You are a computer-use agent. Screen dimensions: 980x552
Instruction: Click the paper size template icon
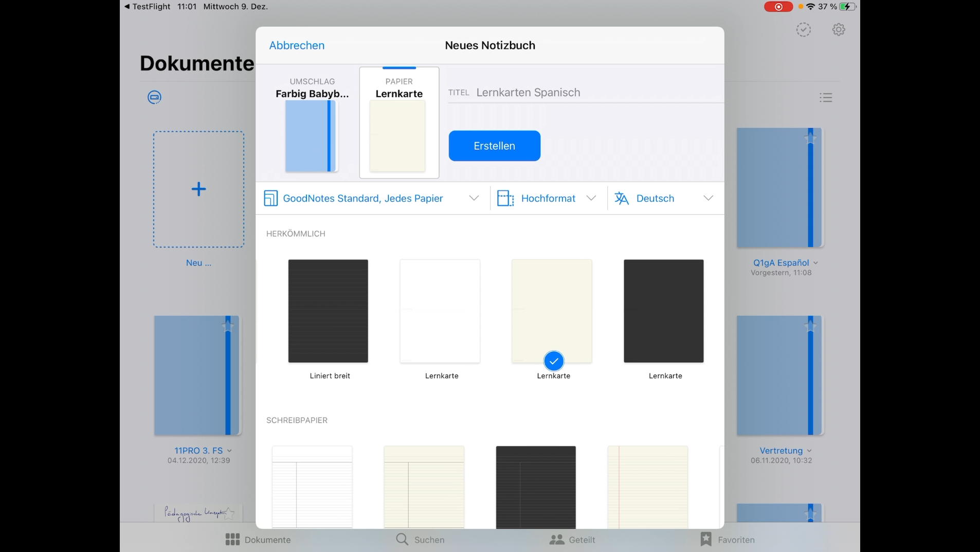pos(270,198)
